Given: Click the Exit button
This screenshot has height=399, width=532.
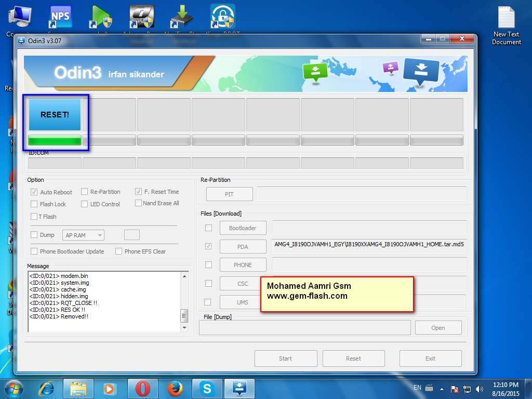Looking at the screenshot, I should 431,358.
